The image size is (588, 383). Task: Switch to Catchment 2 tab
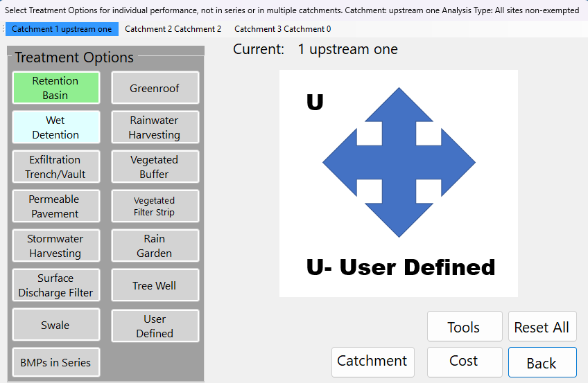(x=173, y=29)
